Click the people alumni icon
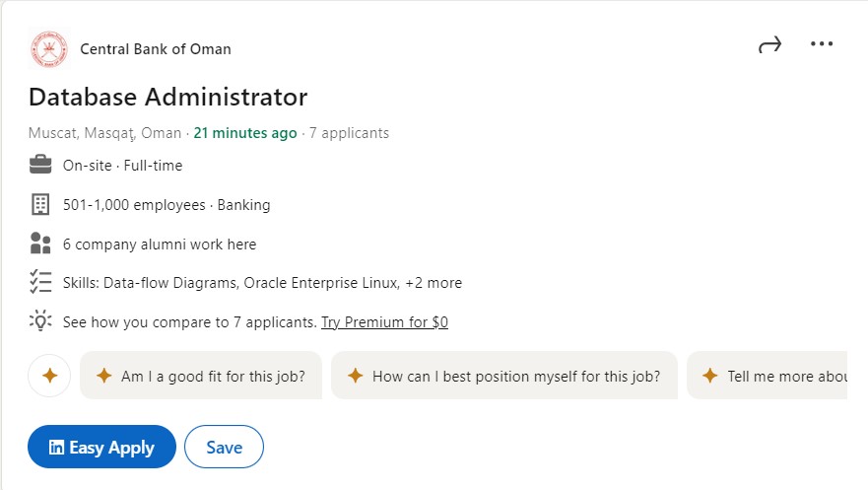The height and width of the screenshot is (490, 868). pos(40,244)
